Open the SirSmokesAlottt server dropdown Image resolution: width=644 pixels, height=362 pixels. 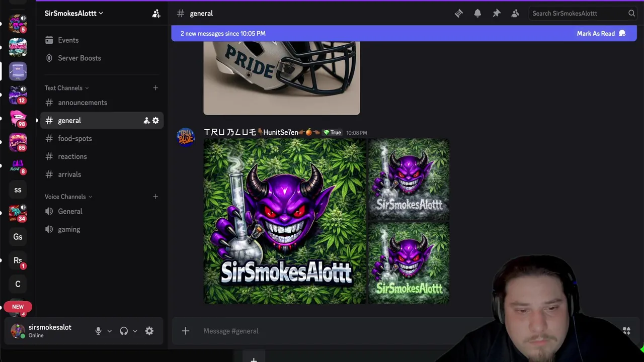(x=74, y=13)
